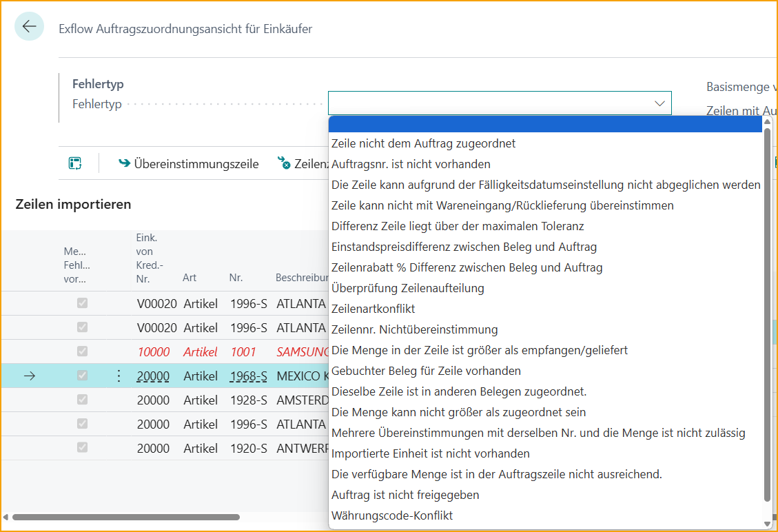Collapse the Fehlertyp dropdown chevron
Image resolution: width=778 pixels, height=532 pixels.
click(x=659, y=103)
